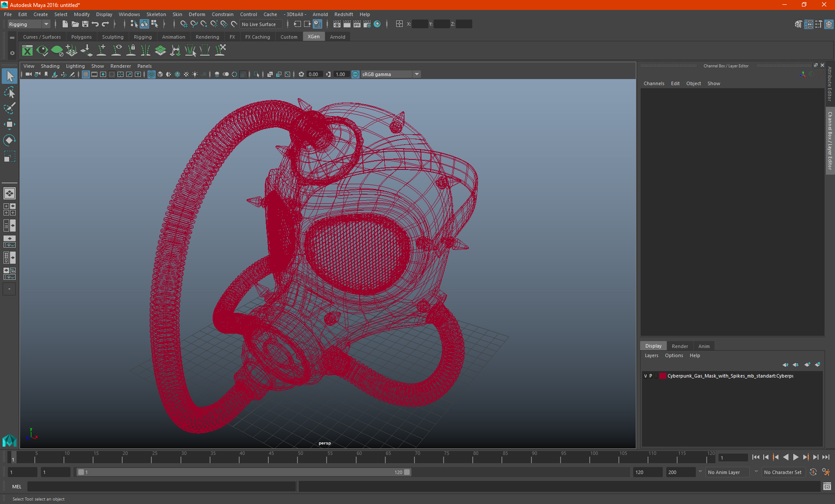835x504 pixels.
Task: Click the Sculpting mode icon
Action: coord(113,36)
